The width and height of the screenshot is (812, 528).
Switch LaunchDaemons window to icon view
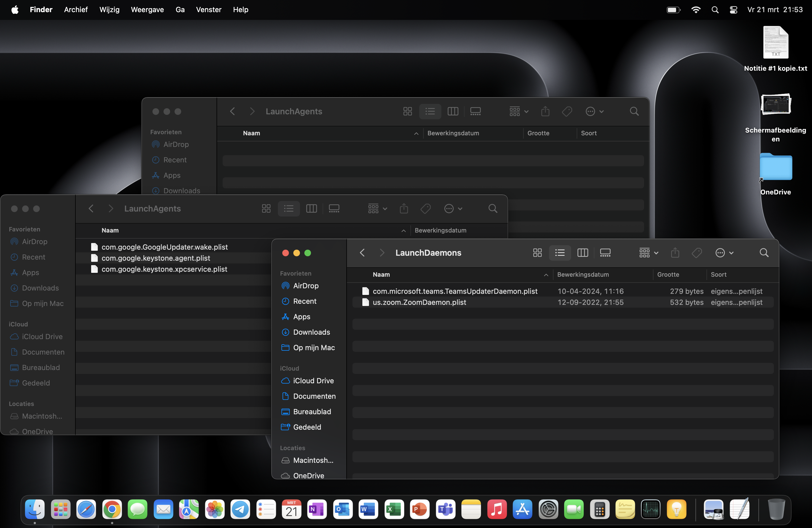point(537,253)
